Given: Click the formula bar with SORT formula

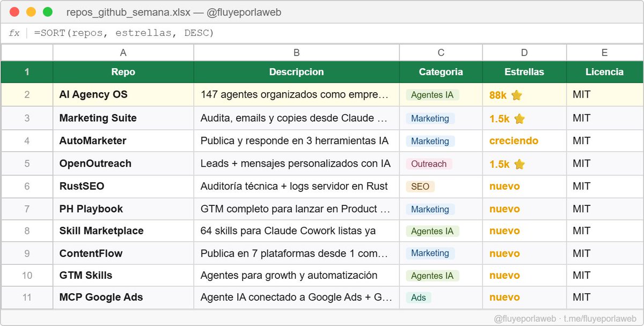Looking at the screenshot, I should click(x=322, y=33).
